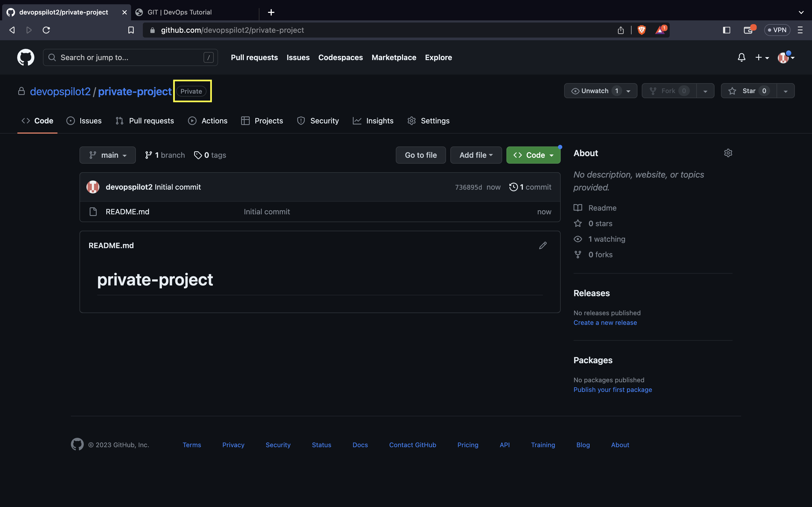The height and width of the screenshot is (507, 812).
Task: Open repository Settings tab
Action: pyautogui.click(x=429, y=121)
